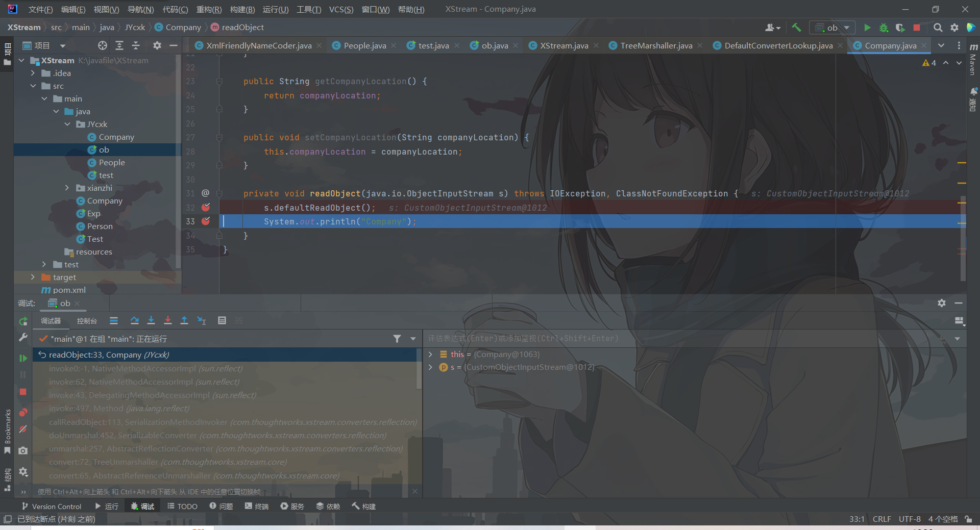980x530 pixels.
Task: Click frames list vertical scrollbar
Action: [420, 369]
